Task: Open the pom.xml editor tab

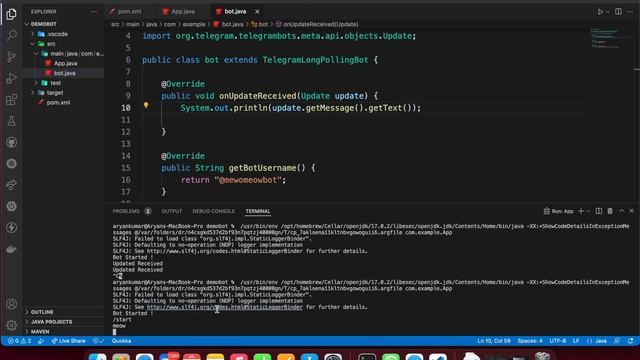Action: (x=129, y=12)
